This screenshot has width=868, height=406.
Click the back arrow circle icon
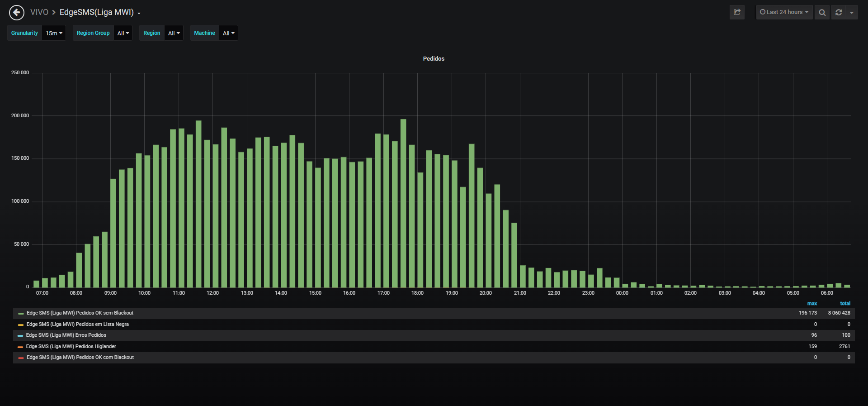coord(17,13)
